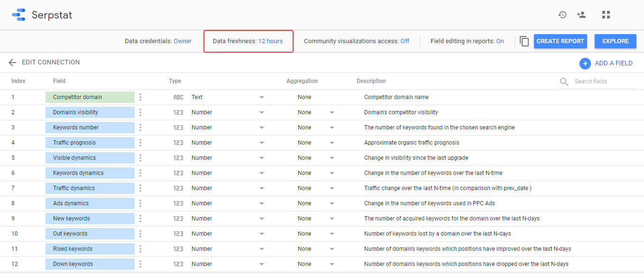The image size is (644, 274).
Task: Click the Aggregation column header
Action: tap(302, 81)
